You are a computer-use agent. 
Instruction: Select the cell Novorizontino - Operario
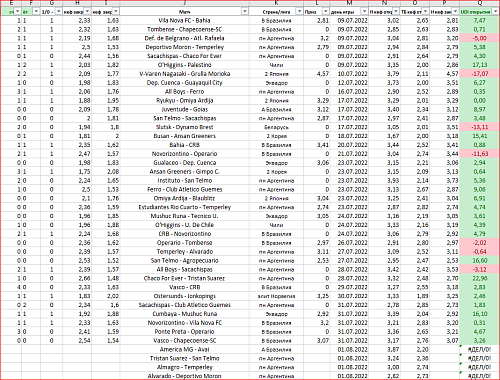point(184,154)
